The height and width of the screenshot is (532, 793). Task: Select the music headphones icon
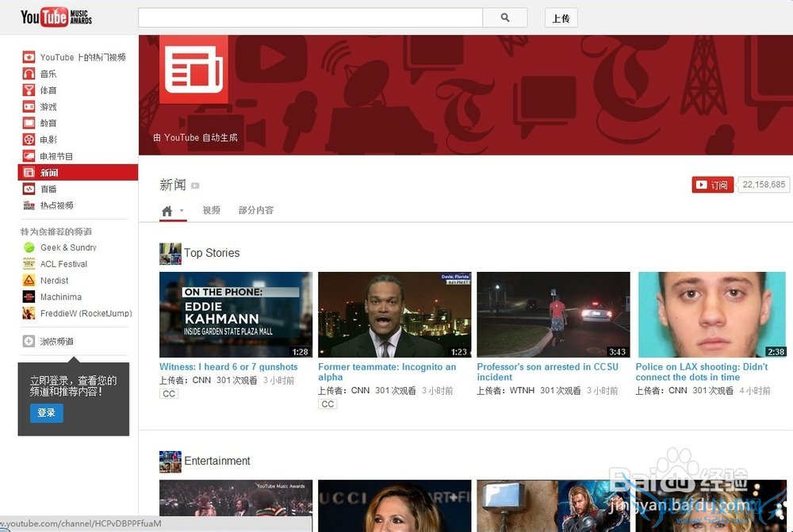click(x=29, y=74)
